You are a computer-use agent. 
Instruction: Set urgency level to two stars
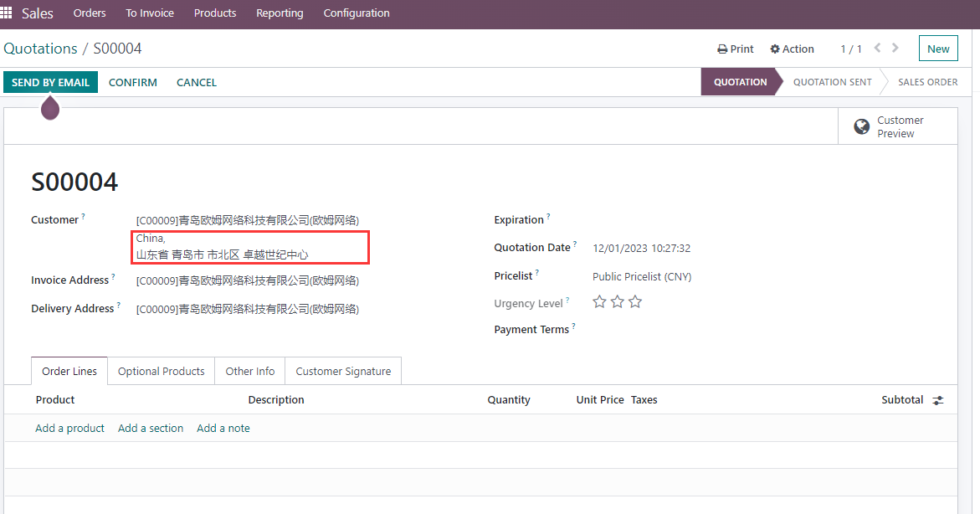point(618,302)
